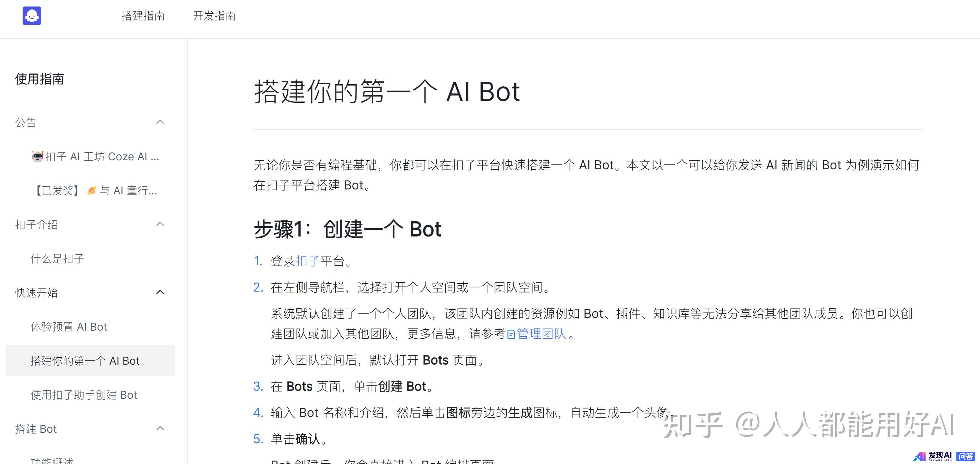Open 扣子 AI 工坊 Coze AI announcement
The height and width of the screenshot is (464, 980).
(x=102, y=156)
